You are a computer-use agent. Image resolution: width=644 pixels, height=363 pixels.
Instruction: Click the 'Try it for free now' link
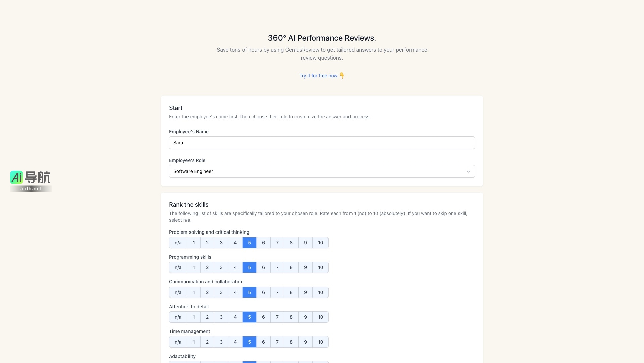click(x=318, y=76)
